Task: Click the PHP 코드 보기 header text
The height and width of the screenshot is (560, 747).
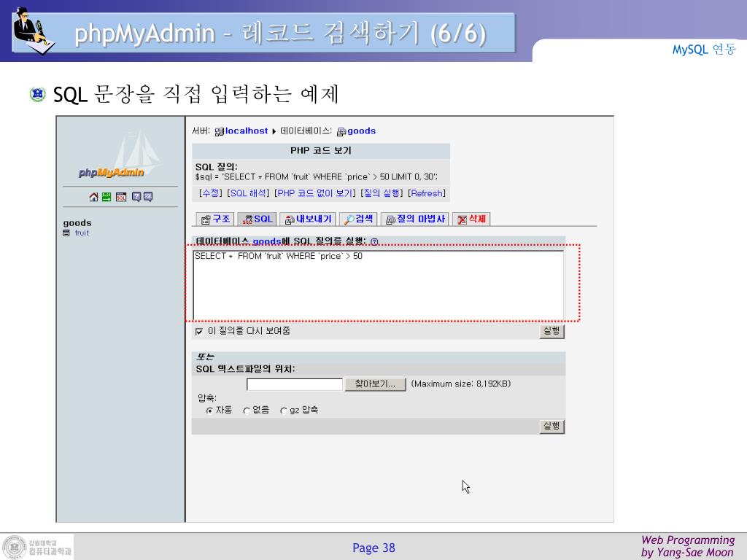Action: [321, 150]
